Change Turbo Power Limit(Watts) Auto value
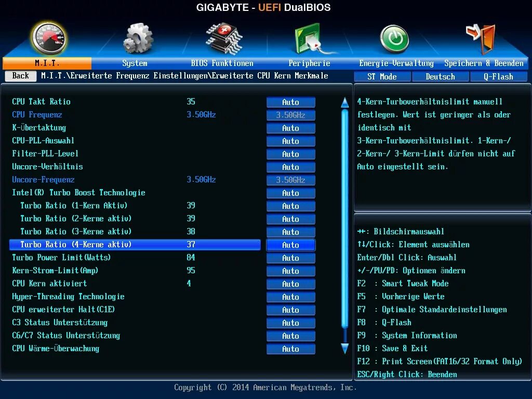Screen dimensions: 532x399 coord(291,258)
